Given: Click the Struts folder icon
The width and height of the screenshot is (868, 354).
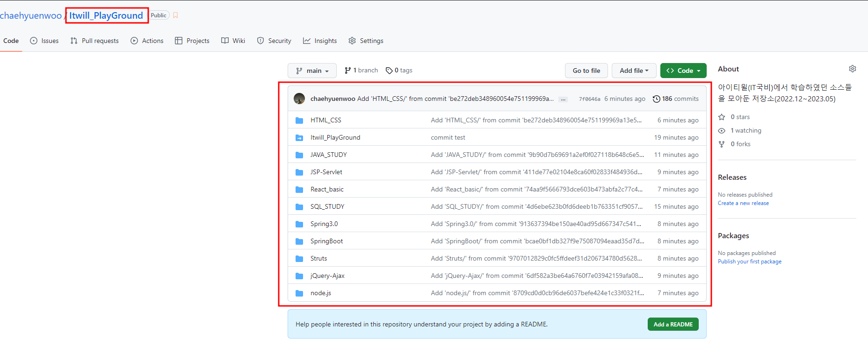Looking at the screenshot, I should click(x=299, y=259).
